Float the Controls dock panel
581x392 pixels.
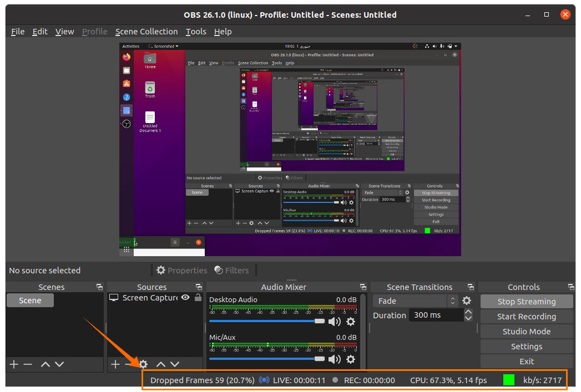pos(571,287)
